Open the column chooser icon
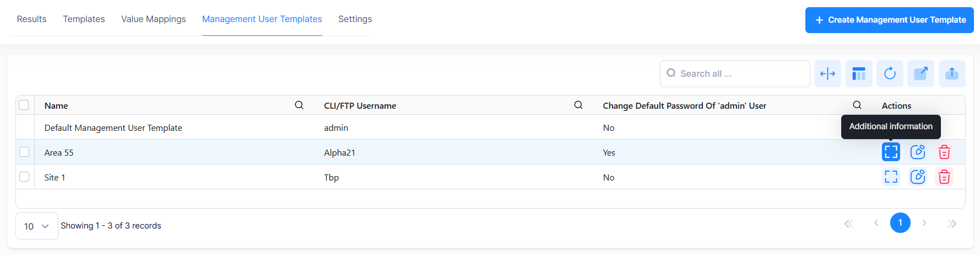This screenshot has width=980, height=255. click(859, 73)
